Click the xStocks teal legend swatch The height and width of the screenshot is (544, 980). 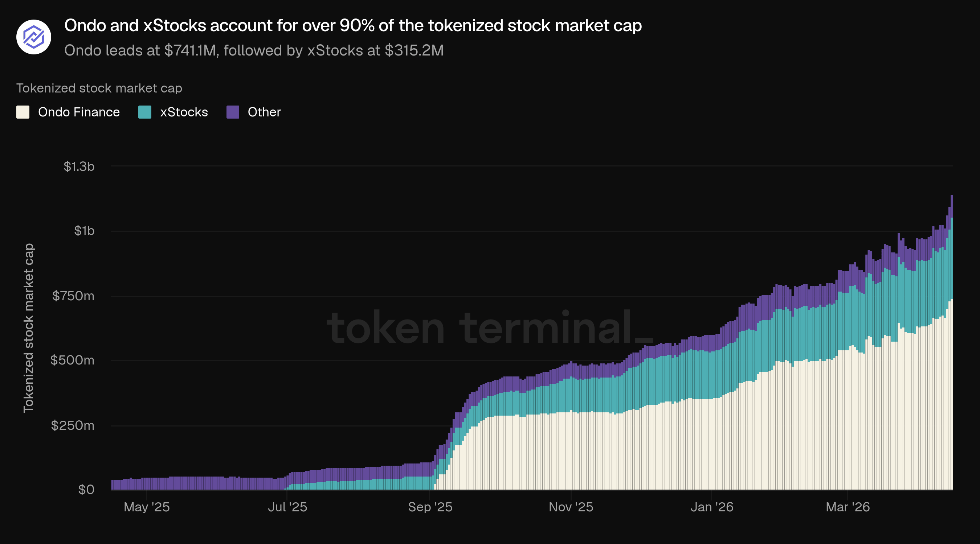(x=144, y=112)
